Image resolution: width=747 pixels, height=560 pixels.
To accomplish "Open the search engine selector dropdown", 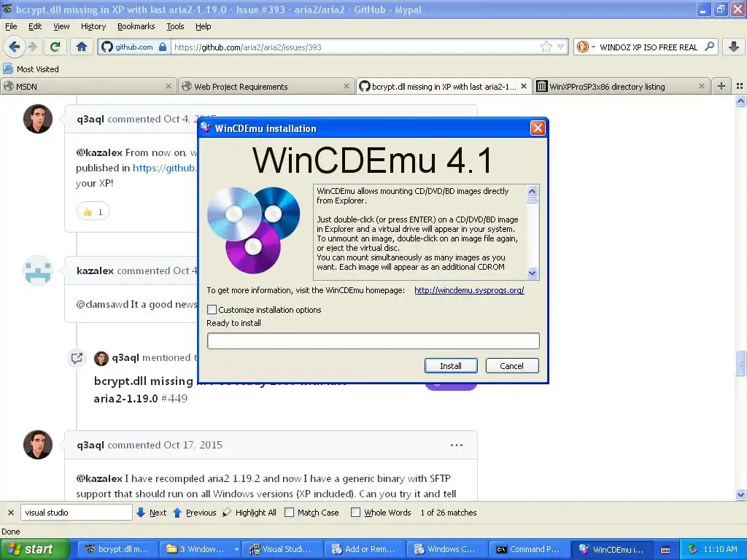I will click(586, 47).
